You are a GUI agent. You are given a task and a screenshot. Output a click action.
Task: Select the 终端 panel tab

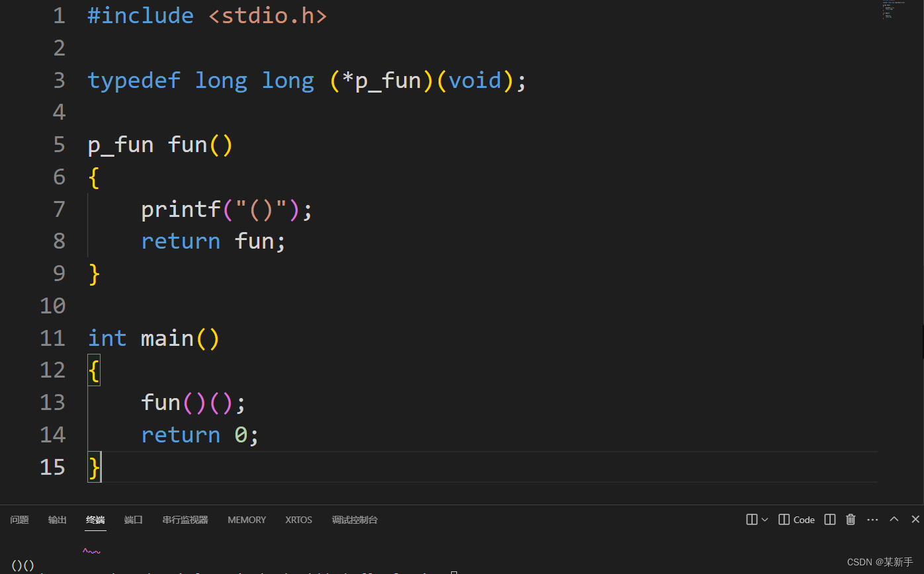click(x=95, y=520)
